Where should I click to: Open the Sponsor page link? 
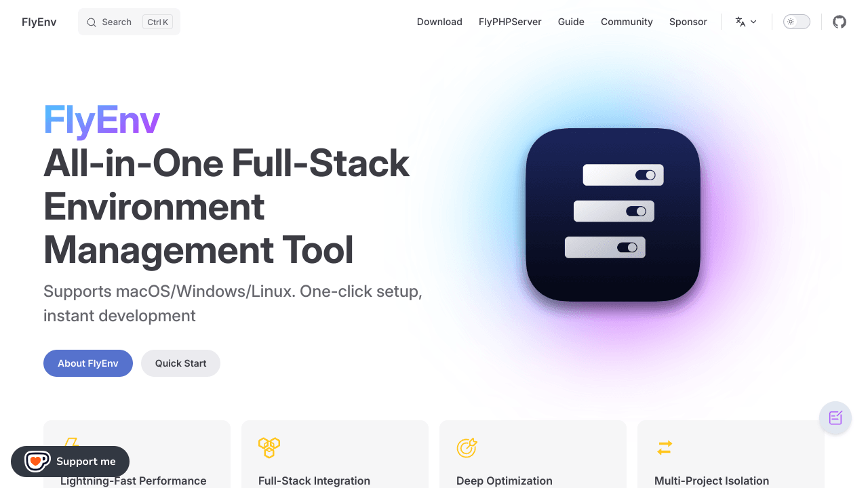click(688, 22)
